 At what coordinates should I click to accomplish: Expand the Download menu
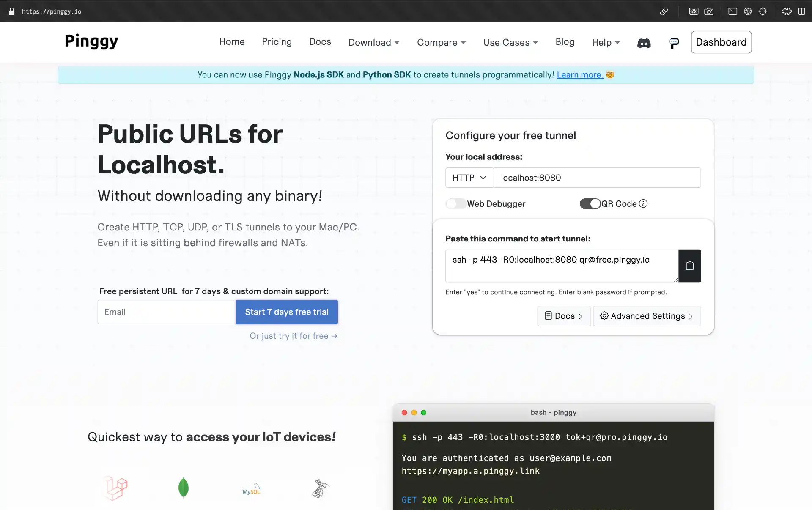click(x=374, y=42)
